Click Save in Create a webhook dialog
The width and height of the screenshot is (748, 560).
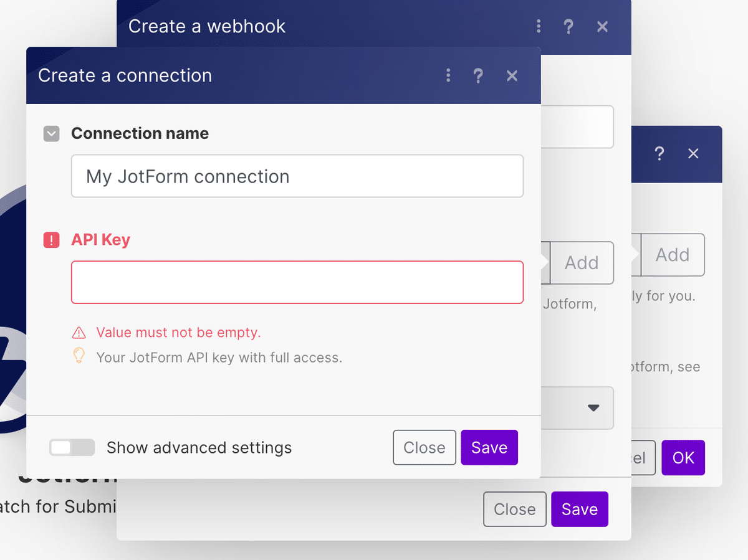(x=580, y=509)
